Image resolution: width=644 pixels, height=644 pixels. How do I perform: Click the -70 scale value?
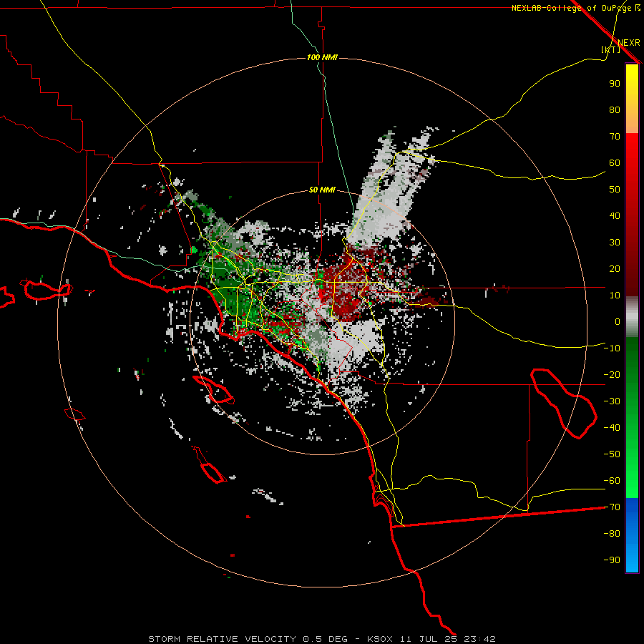[x=612, y=507]
